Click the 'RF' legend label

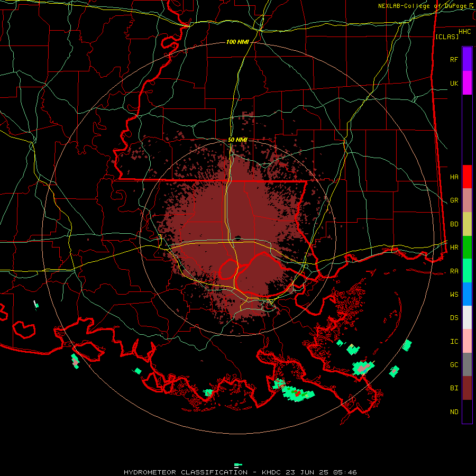pos(454,59)
